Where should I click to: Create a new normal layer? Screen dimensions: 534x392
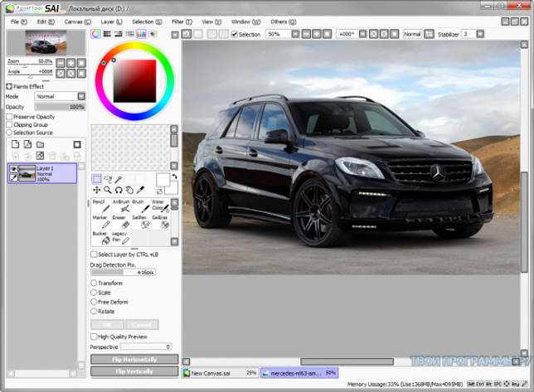point(15,144)
